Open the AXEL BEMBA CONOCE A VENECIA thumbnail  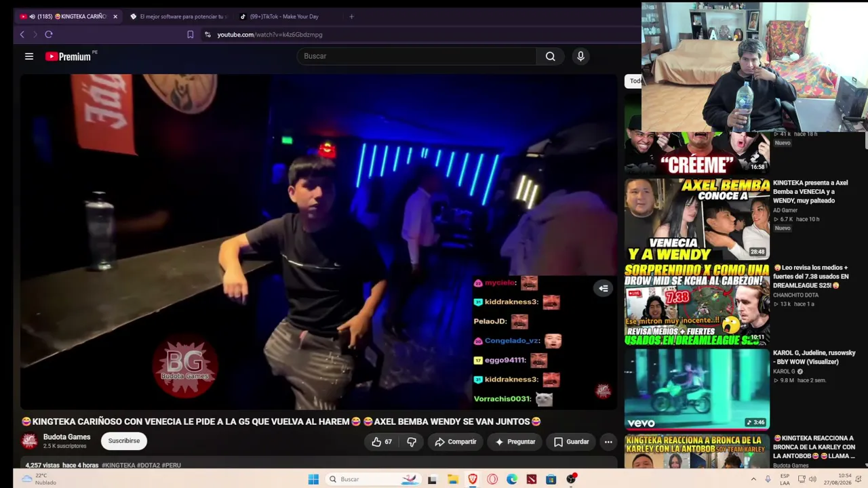[x=697, y=219]
